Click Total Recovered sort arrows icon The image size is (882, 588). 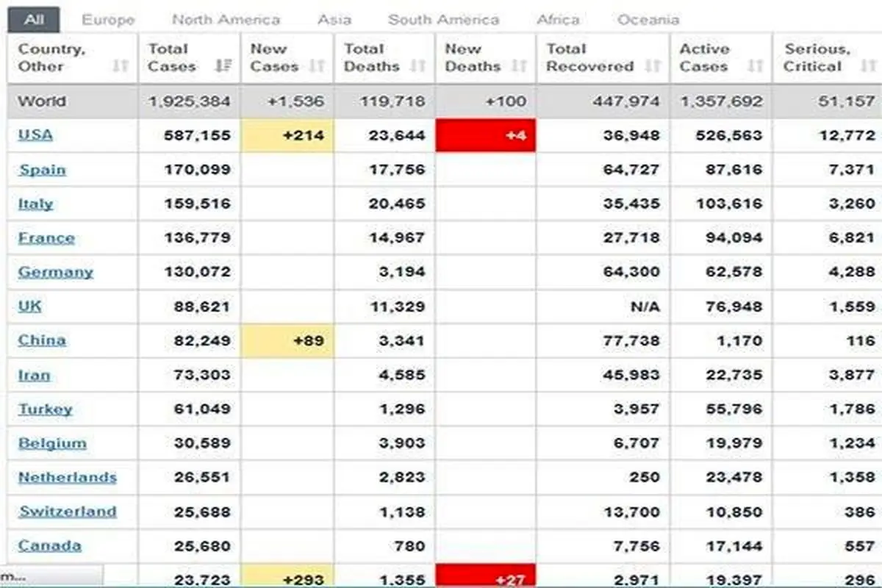653,67
